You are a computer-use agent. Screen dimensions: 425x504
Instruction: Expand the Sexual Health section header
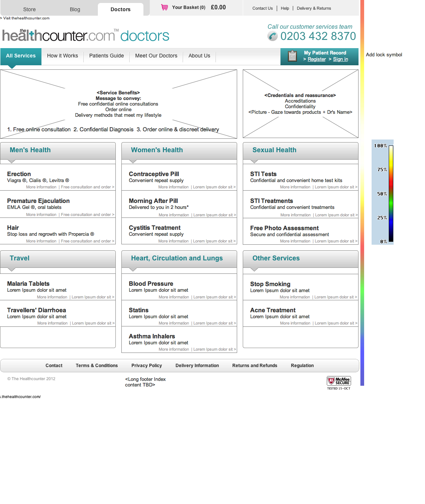click(x=274, y=150)
